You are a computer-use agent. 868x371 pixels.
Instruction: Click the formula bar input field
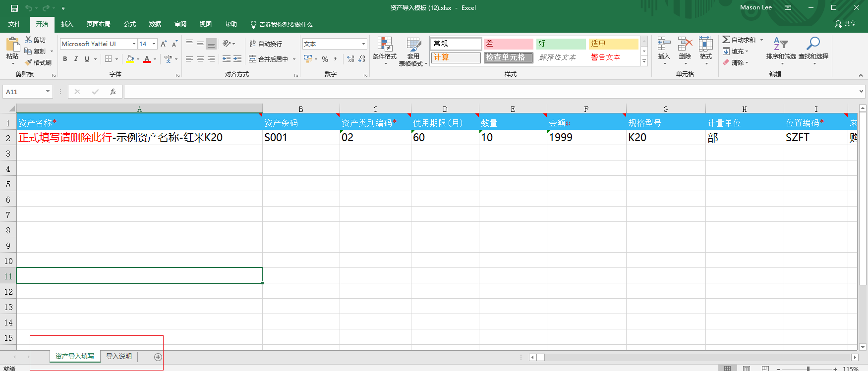coord(490,92)
